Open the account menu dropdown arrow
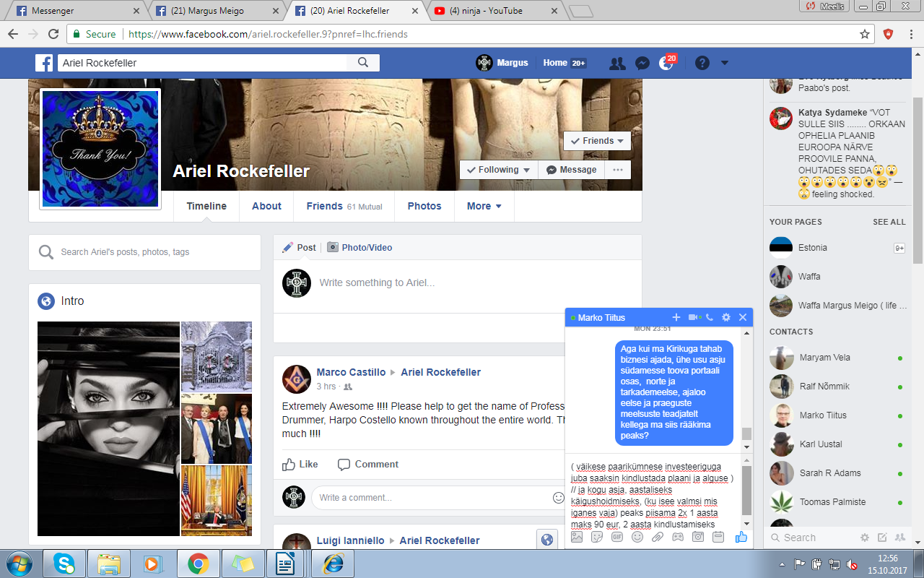Screen dimensions: 924x578 coord(725,63)
